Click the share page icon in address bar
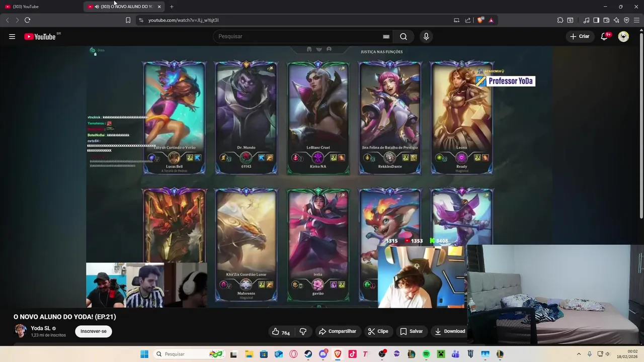Viewport: 644px width, 362px height. tap(468, 20)
